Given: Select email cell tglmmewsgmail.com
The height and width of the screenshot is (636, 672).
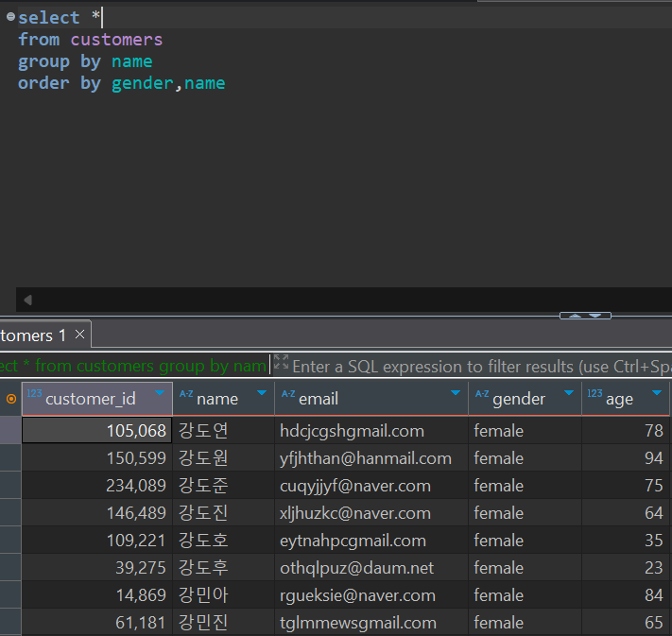Looking at the screenshot, I should coord(371,622).
